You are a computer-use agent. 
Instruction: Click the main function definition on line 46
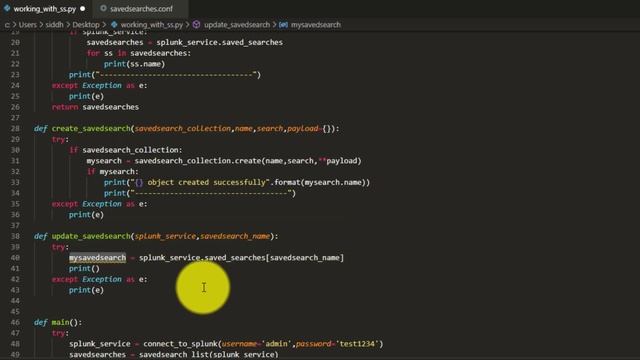tap(60, 322)
